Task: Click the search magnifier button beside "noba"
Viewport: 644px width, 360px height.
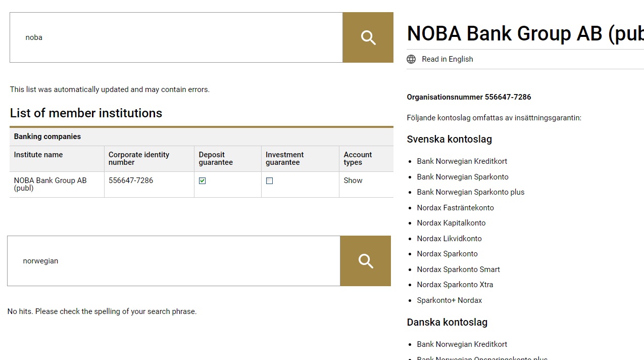Action: tap(368, 37)
